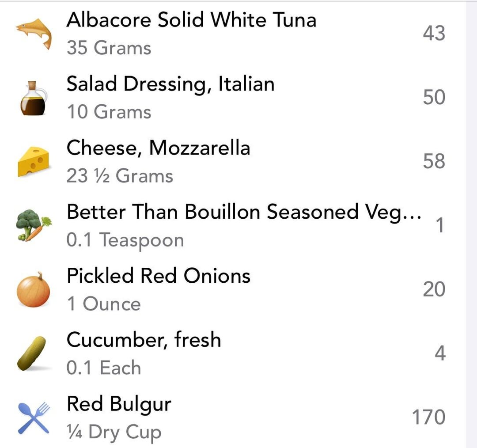The image size is (477, 448).
Task: Click the 23 ½ Grams serving size text
Action: [x=120, y=176]
